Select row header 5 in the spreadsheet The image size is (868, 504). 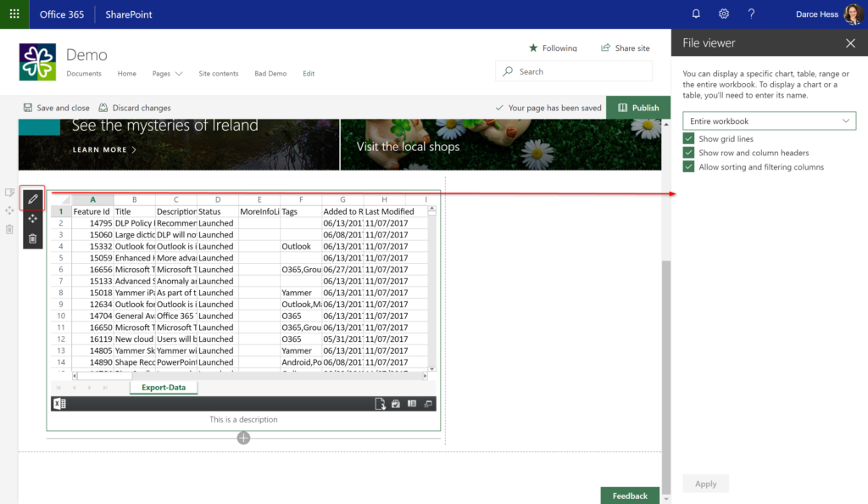pos(61,258)
